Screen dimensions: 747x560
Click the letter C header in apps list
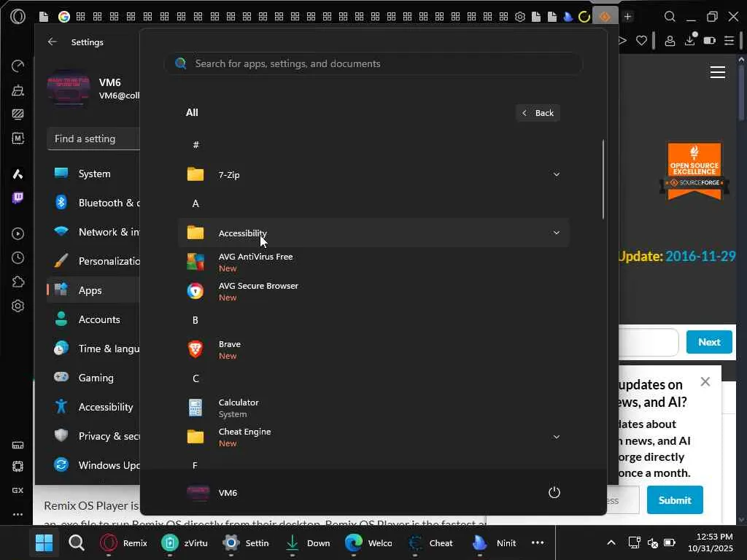pyautogui.click(x=196, y=378)
